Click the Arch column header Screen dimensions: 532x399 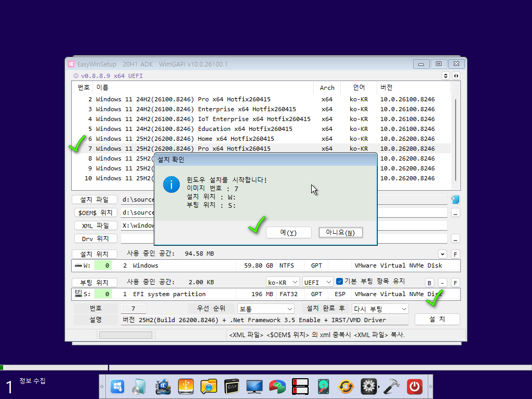point(327,87)
